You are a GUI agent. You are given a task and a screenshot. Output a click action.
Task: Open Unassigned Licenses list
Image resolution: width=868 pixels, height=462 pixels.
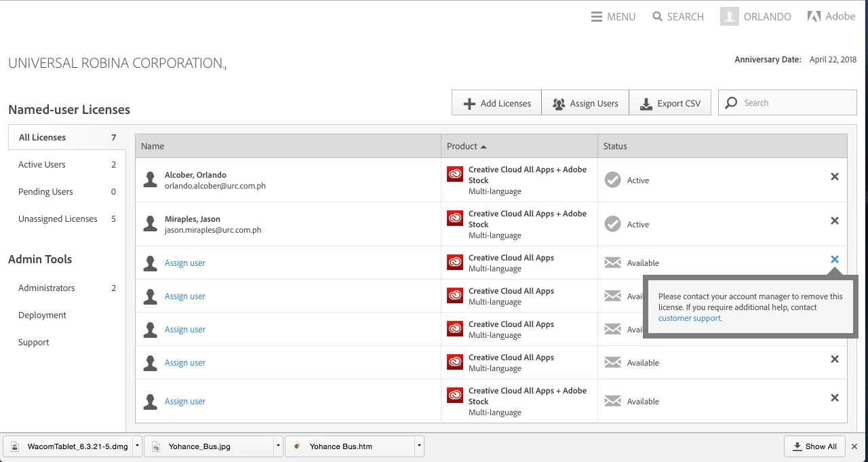[67, 218]
